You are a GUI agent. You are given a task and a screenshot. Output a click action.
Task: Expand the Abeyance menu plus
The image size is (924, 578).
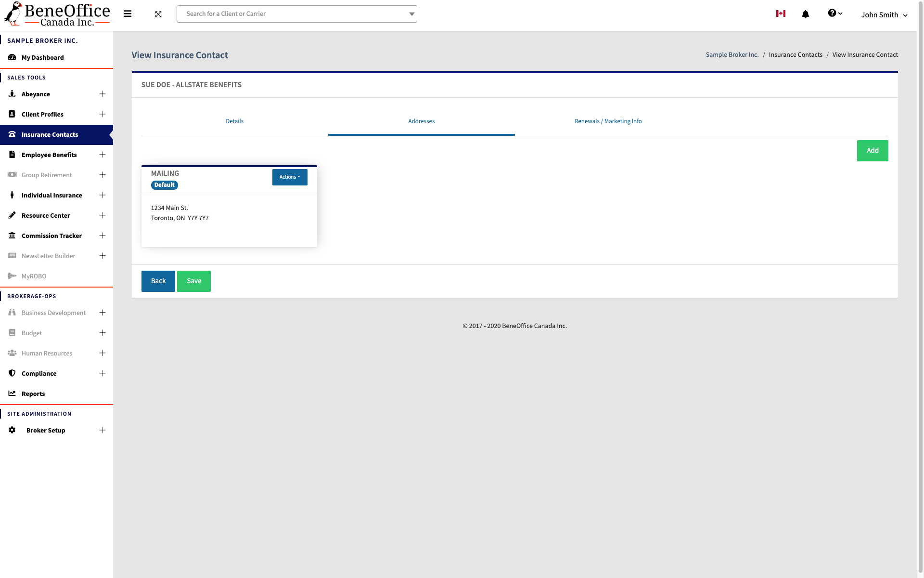coord(103,94)
